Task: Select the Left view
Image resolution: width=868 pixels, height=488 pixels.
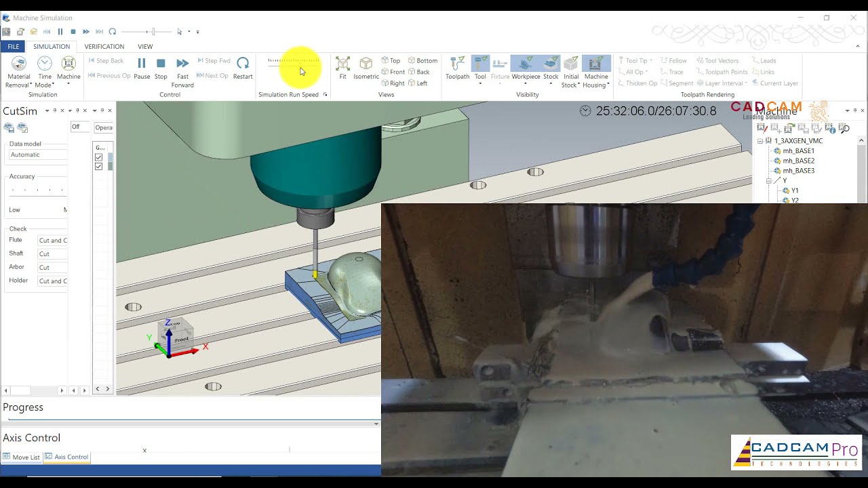Action: (418, 83)
